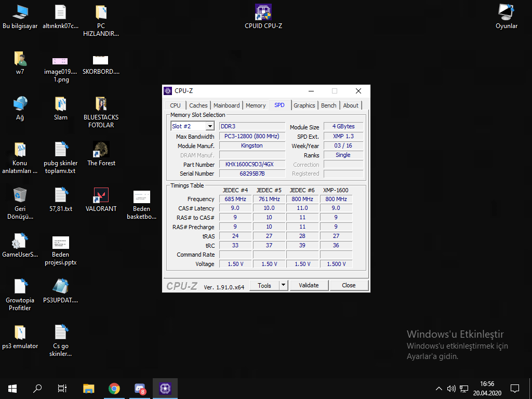Open the VALORANT desktop icon
This screenshot has height=399, width=532.
[101, 196]
